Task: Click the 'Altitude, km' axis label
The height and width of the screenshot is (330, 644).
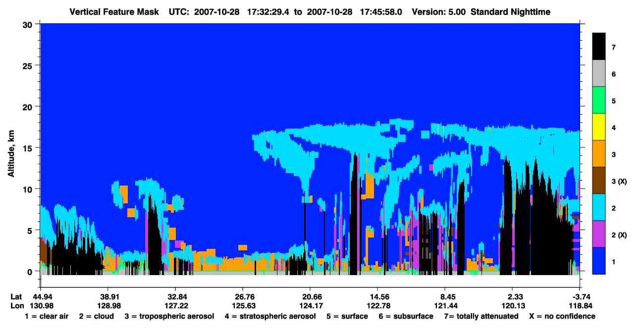Action: [11, 154]
